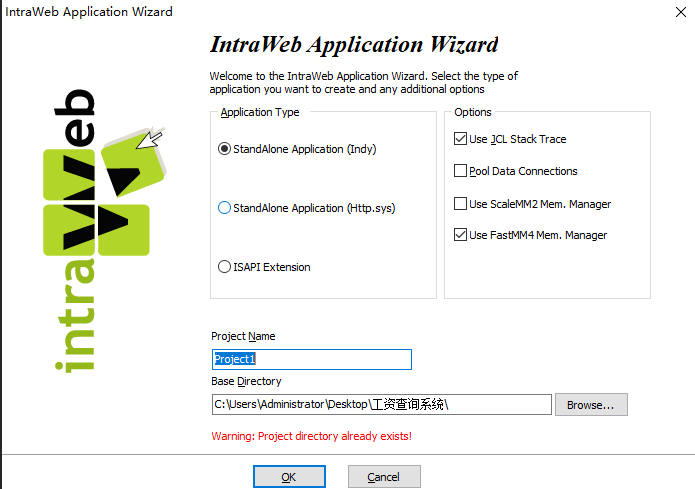Click the IntraWeb logo image
The height and width of the screenshot is (489, 695).
click(105, 231)
